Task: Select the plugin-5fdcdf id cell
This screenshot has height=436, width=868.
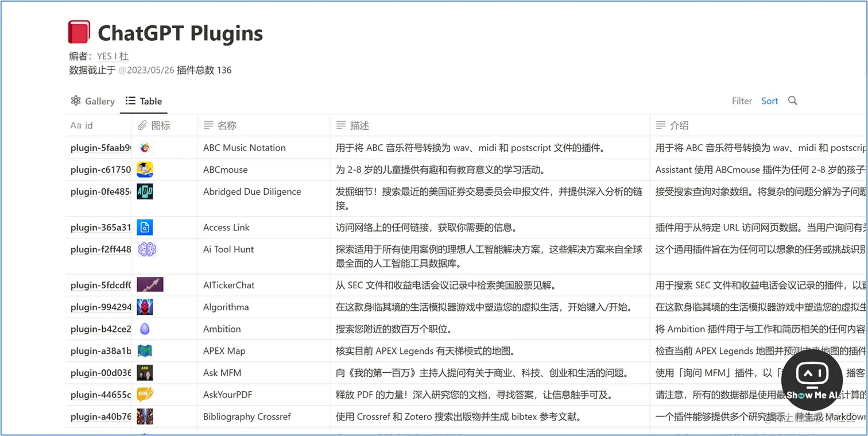Action: pos(98,285)
